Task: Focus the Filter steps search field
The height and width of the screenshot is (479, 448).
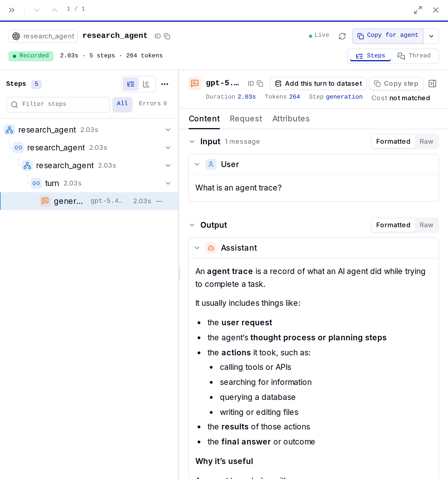Action: [x=58, y=104]
